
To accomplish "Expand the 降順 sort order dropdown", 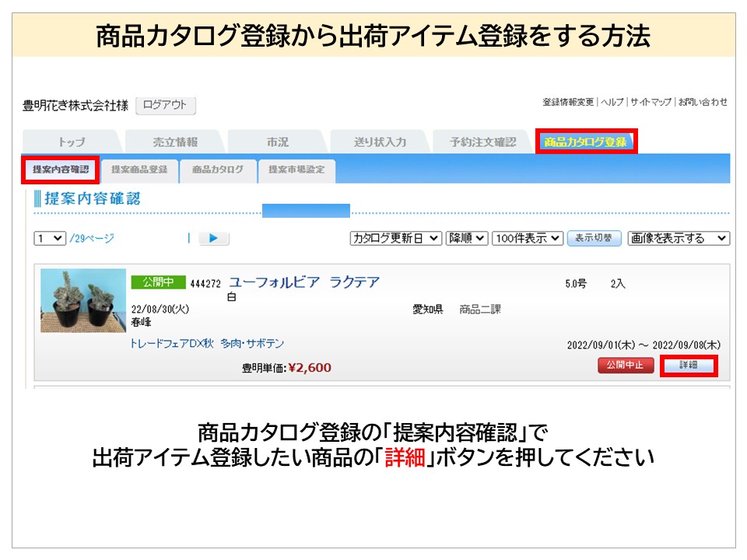I will 467,239.
